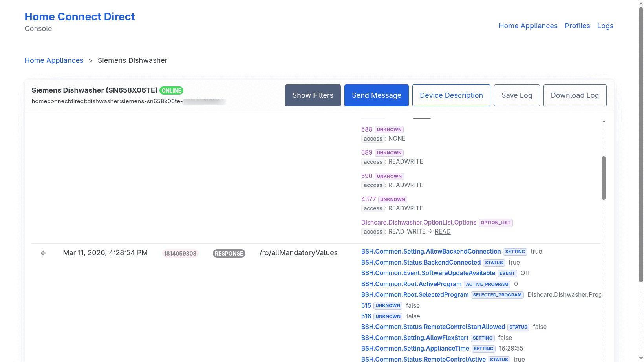Click the Send Message button

click(x=377, y=95)
